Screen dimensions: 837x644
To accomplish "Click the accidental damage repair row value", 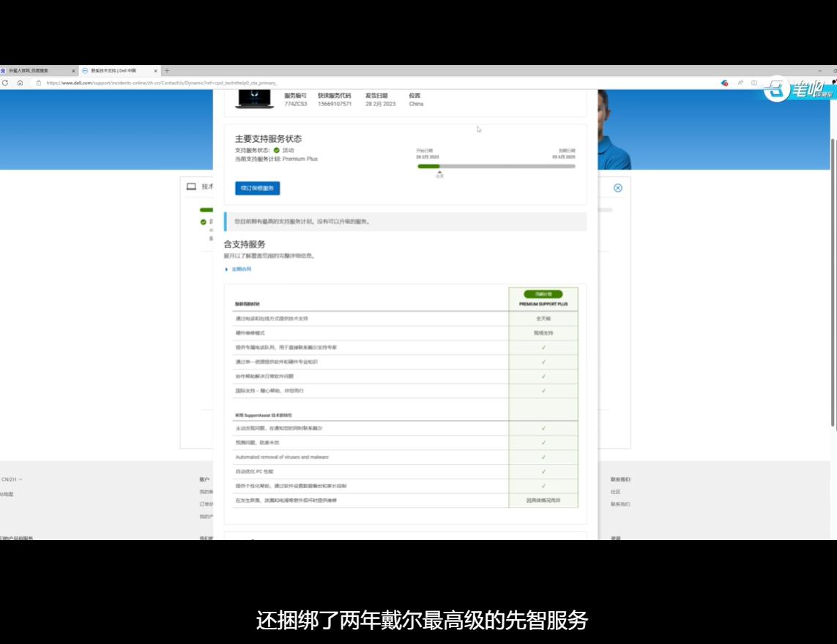I will (543, 501).
